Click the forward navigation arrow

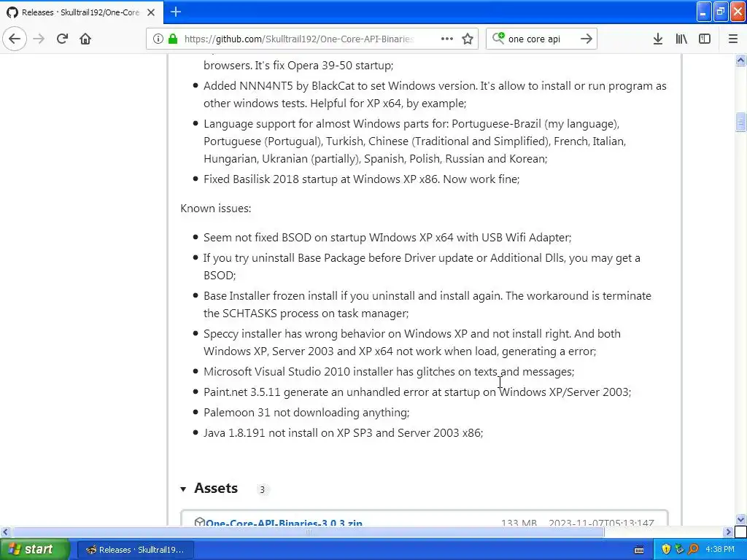pos(39,39)
